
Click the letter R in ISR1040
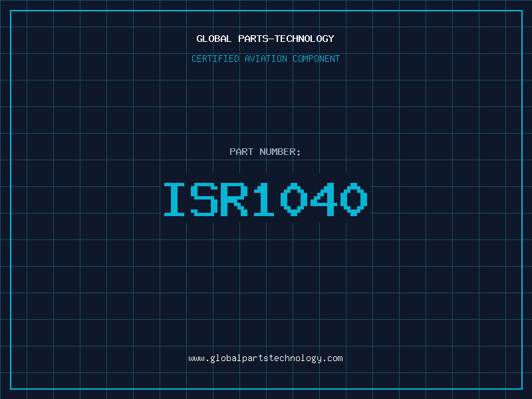tap(235, 199)
